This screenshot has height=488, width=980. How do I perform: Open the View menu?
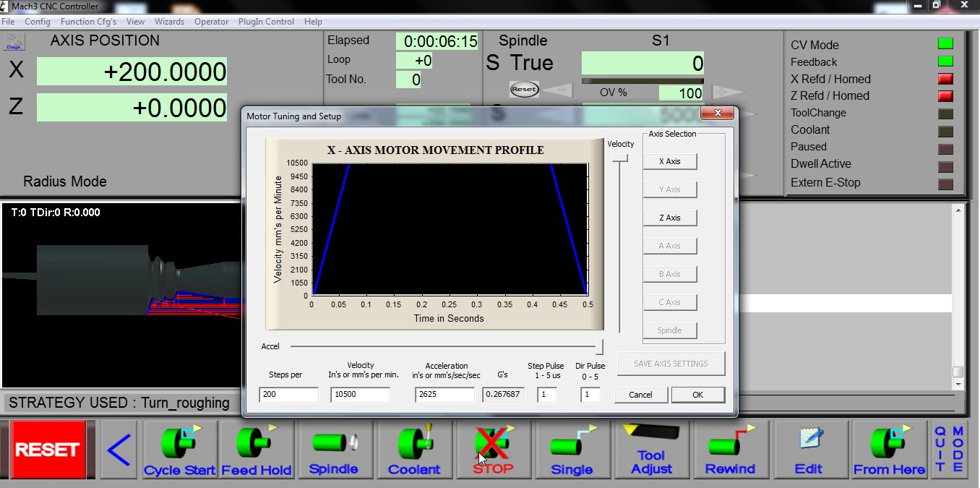point(135,22)
